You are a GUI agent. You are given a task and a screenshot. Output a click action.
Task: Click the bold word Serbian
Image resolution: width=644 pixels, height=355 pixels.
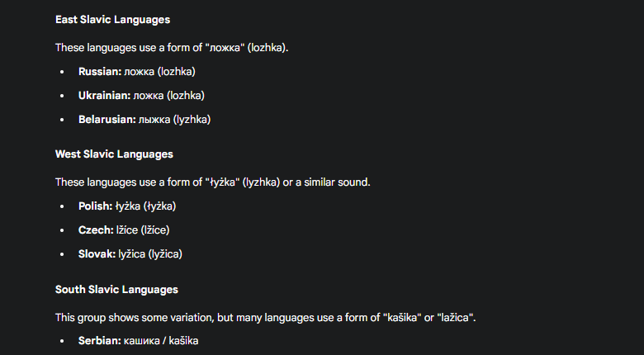[100, 341]
